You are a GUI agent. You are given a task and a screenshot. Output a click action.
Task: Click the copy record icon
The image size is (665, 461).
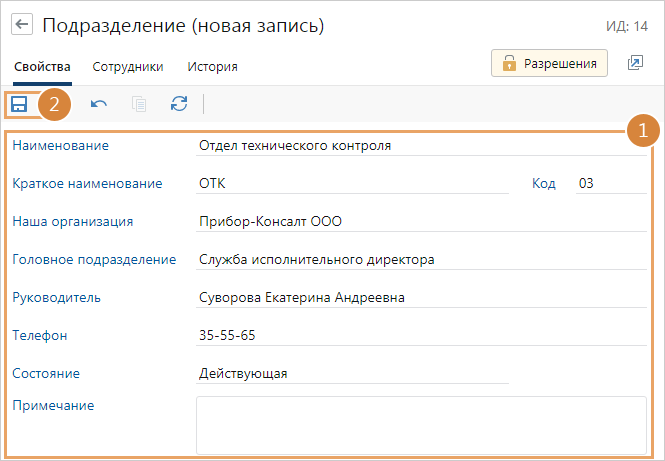pyautogui.click(x=139, y=103)
